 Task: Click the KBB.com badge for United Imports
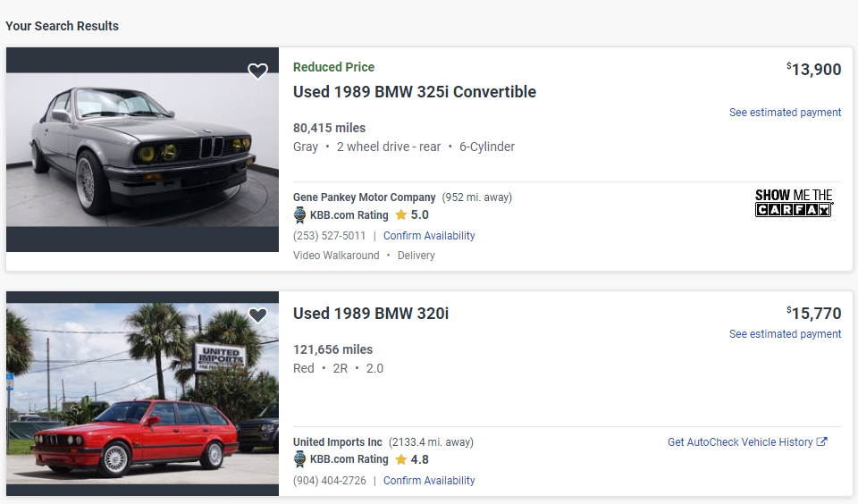(300, 459)
